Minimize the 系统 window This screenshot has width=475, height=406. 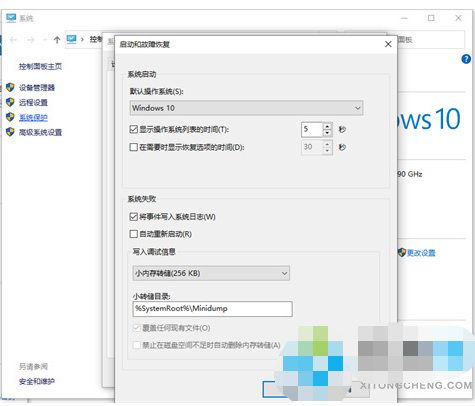coord(404,18)
